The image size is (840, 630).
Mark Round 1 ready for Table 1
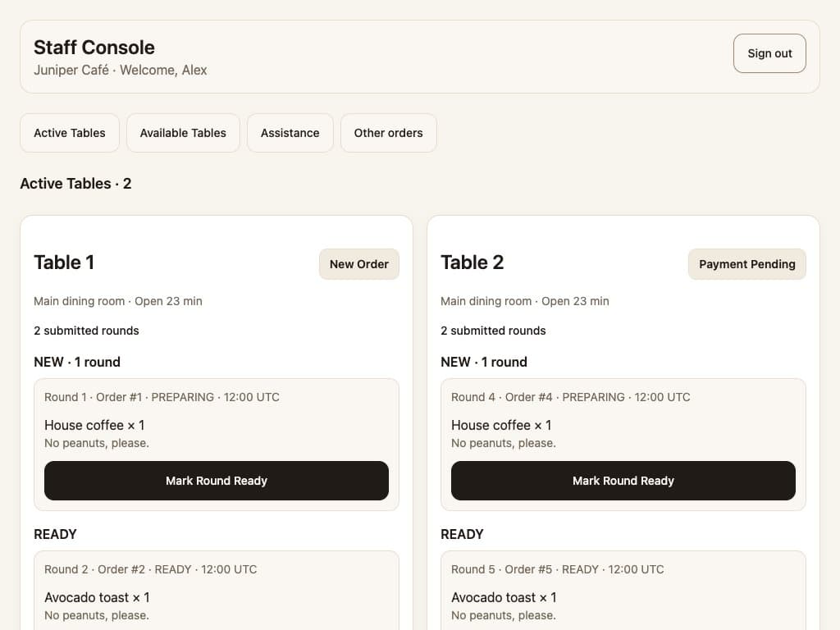coord(217,481)
